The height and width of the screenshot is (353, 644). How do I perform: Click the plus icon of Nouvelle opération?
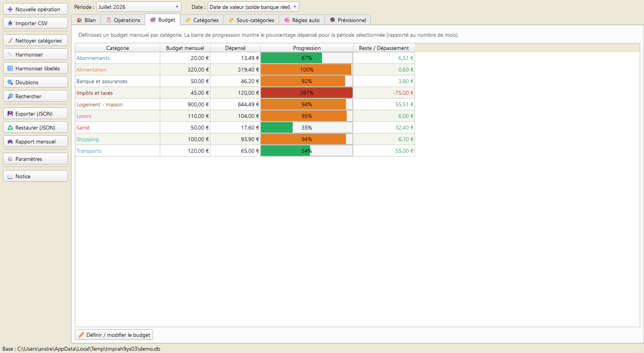point(10,9)
